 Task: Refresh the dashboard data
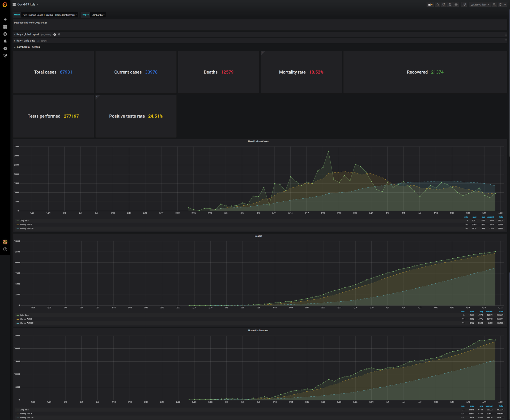(x=500, y=5)
